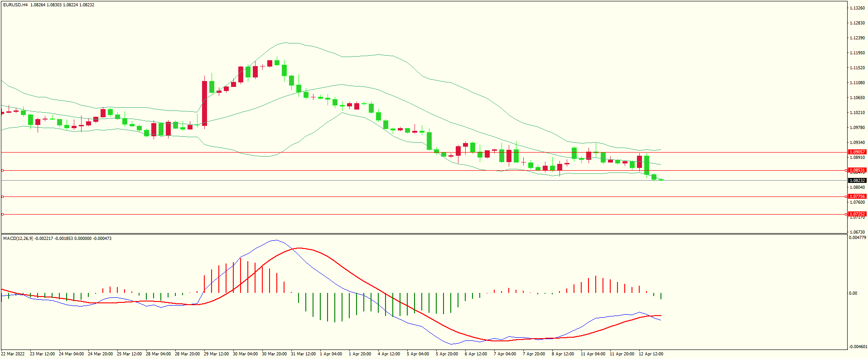Click the 1.10210 price axis label
The width and height of the screenshot is (868, 359).
pos(858,113)
